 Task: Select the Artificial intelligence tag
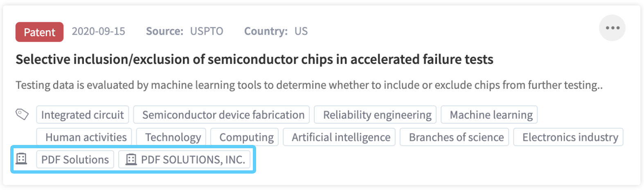[x=341, y=137]
